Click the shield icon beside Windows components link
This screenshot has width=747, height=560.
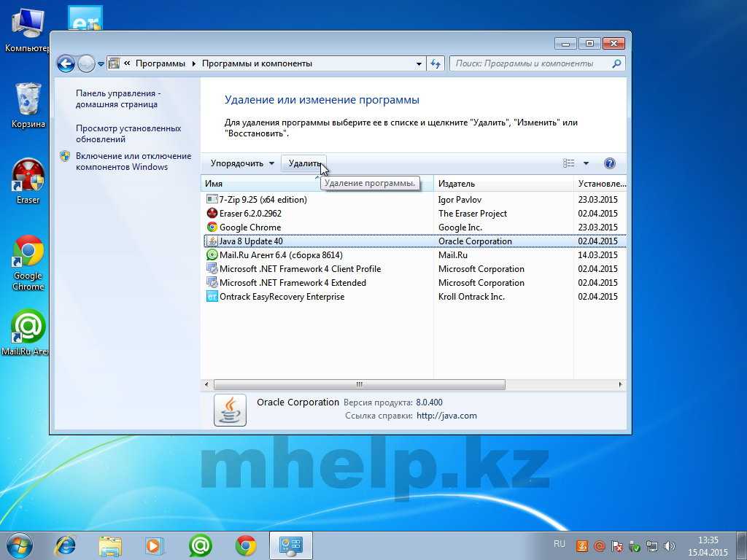[65, 156]
